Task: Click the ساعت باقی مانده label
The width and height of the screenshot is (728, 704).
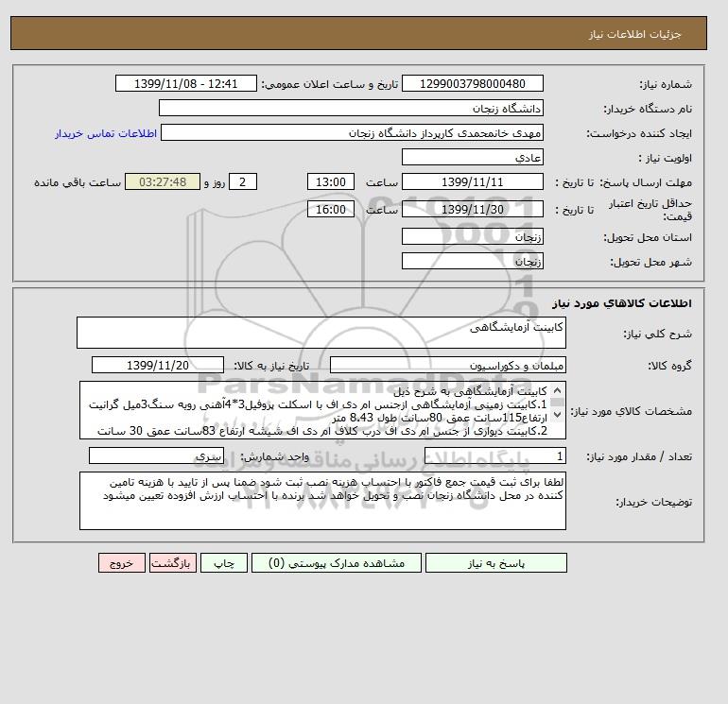Action: (x=78, y=182)
